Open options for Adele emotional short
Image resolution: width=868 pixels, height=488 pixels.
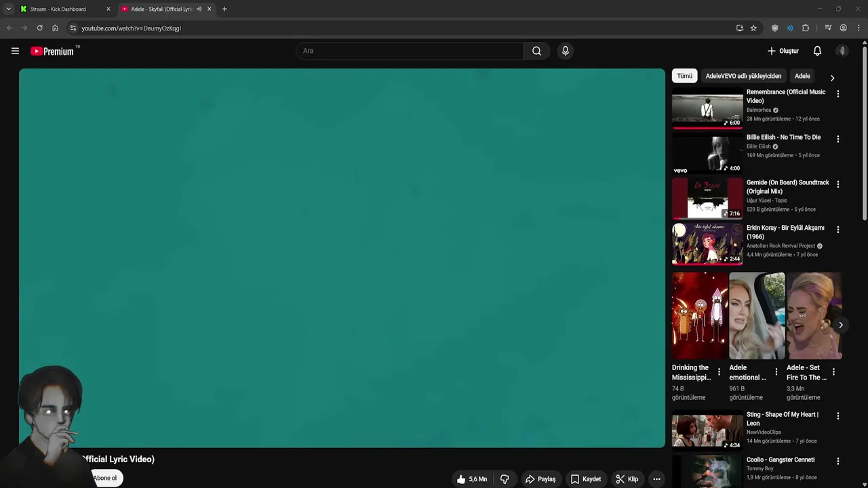(776, 372)
